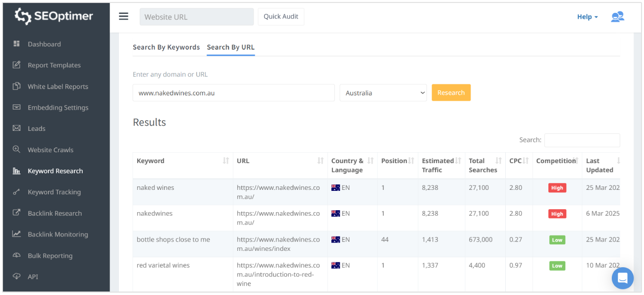Open the Intercom chat bubble
Screen dimensions: 644x295
click(623, 278)
